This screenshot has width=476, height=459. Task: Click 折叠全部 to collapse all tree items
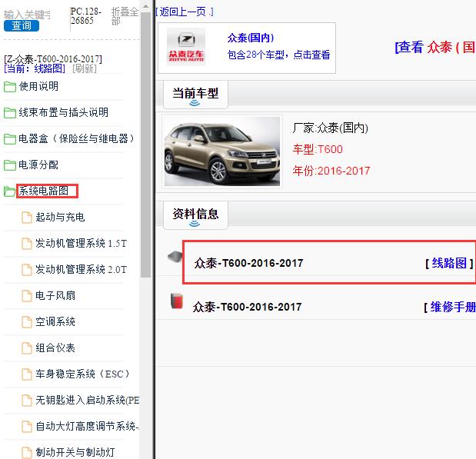tap(125, 16)
